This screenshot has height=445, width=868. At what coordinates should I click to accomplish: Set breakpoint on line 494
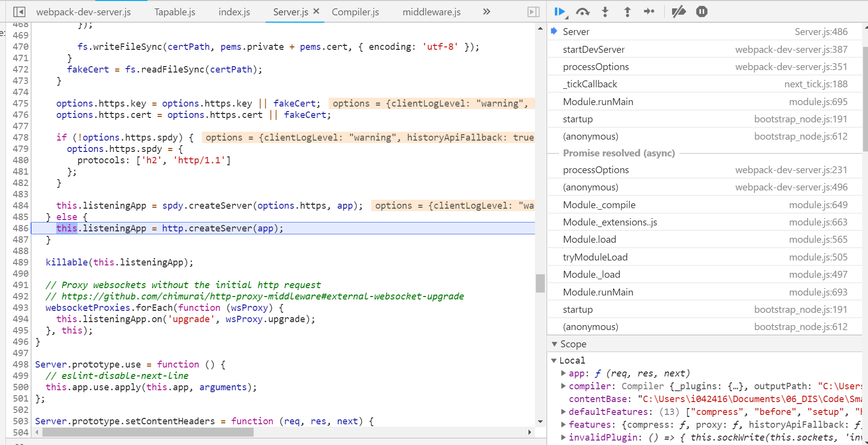(20, 319)
